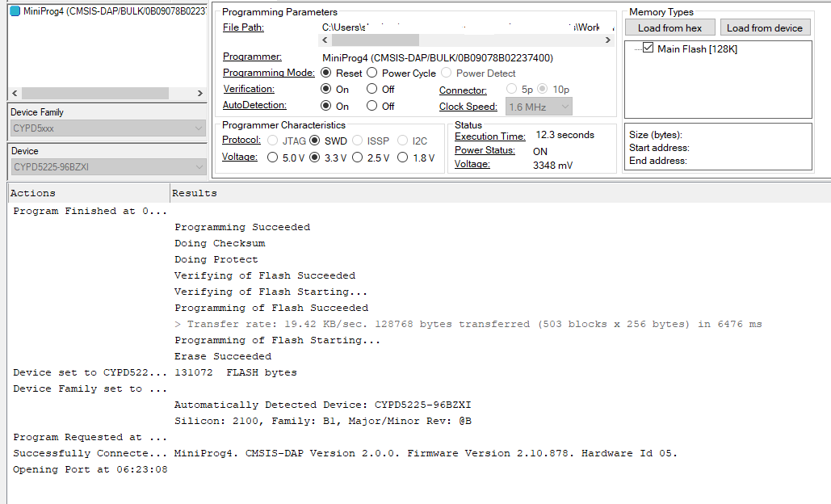Click the File Path scrollbar right arrow
The width and height of the screenshot is (831, 504).
click(x=608, y=40)
